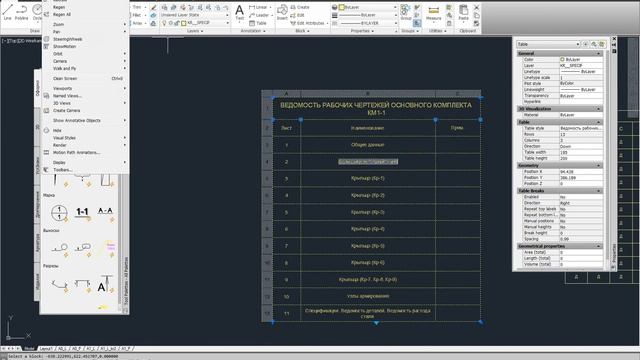Open the Visual Styles submenu

[86, 138]
